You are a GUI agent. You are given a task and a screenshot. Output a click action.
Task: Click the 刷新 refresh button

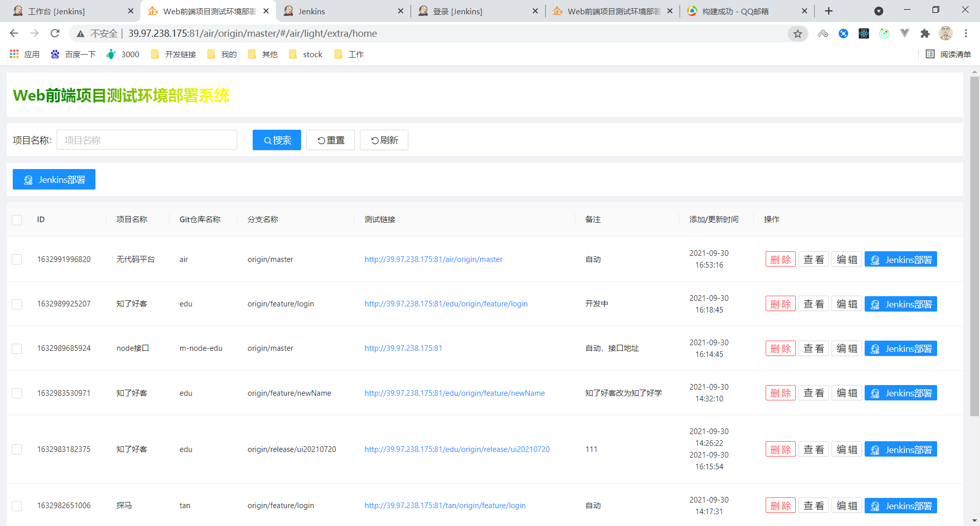(384, 140)
